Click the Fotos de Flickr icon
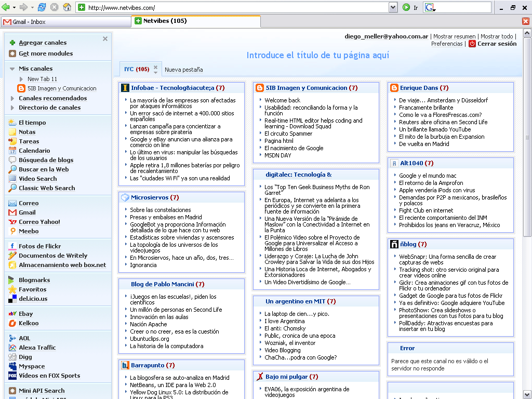This screenshot has height=399, width=532. (12, 246)
